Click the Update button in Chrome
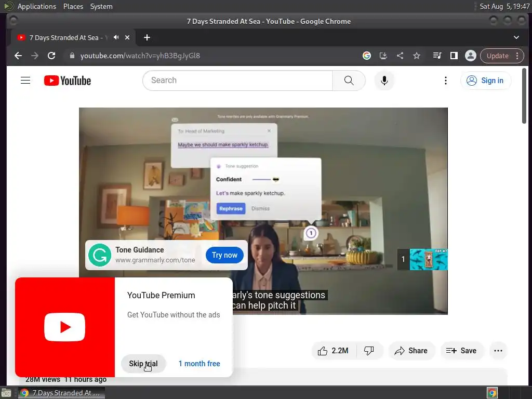Viewport: 532px width, 399px height. (497, 56)
